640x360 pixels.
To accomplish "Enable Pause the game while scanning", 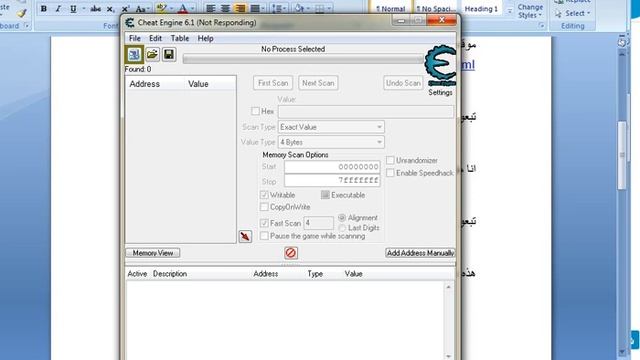I will (264, 236).
